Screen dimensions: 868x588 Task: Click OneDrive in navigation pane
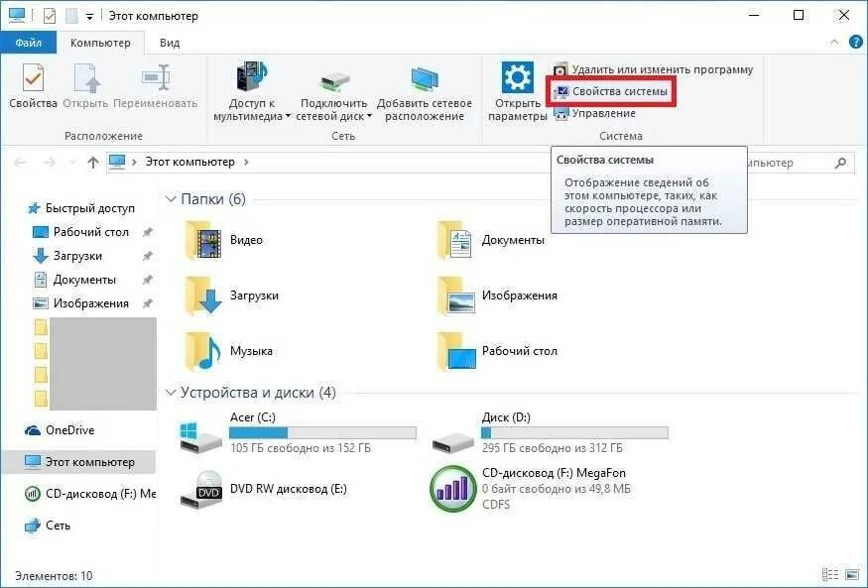click(x=60, y=430)
